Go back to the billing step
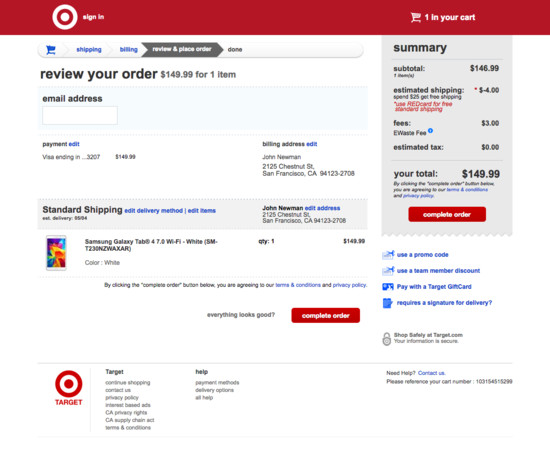 pyautogui.click(x=128, y=49)
